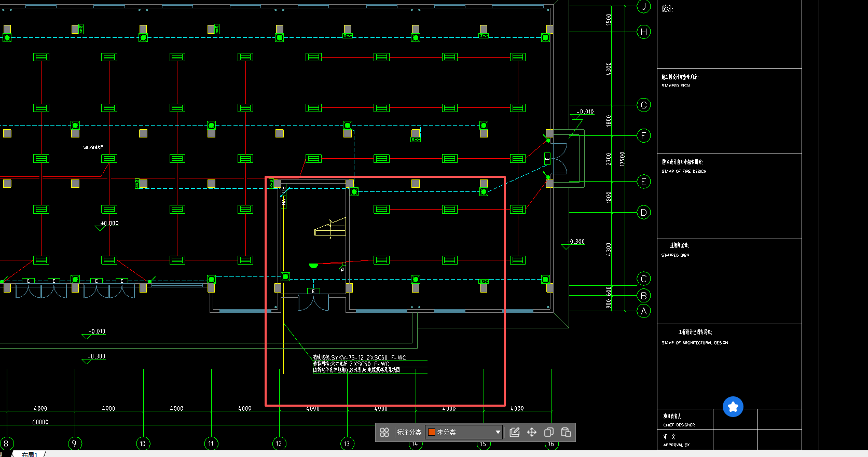Click grid axis bubble C
This screenshot has width=868, height=457.
pyautogui.click(x=644, y=279)
